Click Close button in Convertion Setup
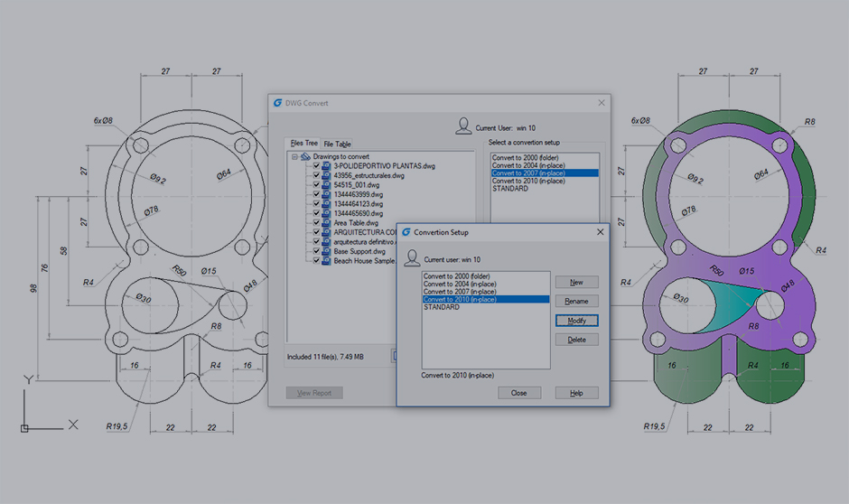Screen dimensions: 849x504 (519, 393)
